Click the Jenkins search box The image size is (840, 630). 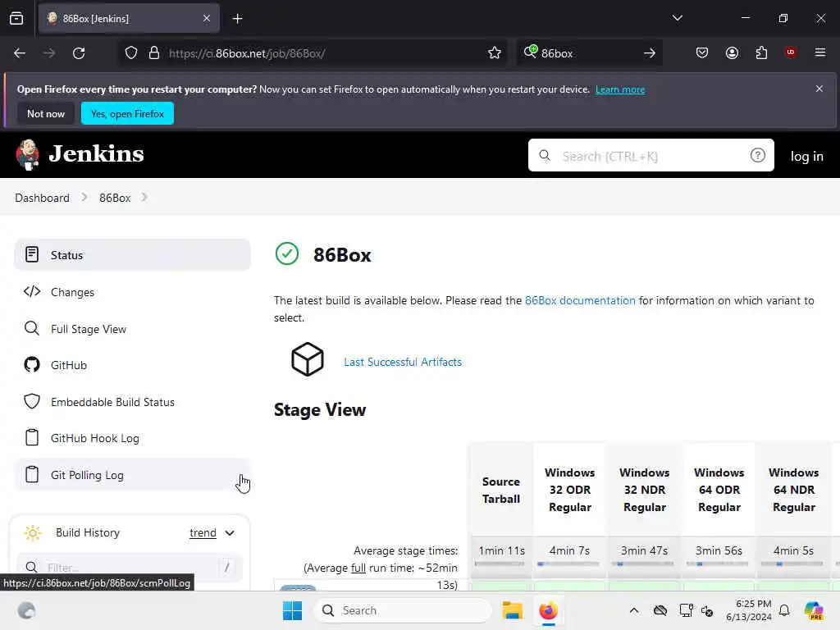point(651,155)
